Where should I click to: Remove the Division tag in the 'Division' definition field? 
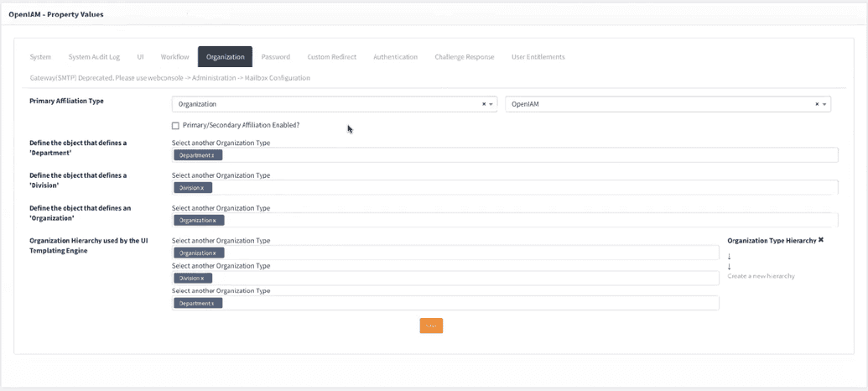coord(202,188)
